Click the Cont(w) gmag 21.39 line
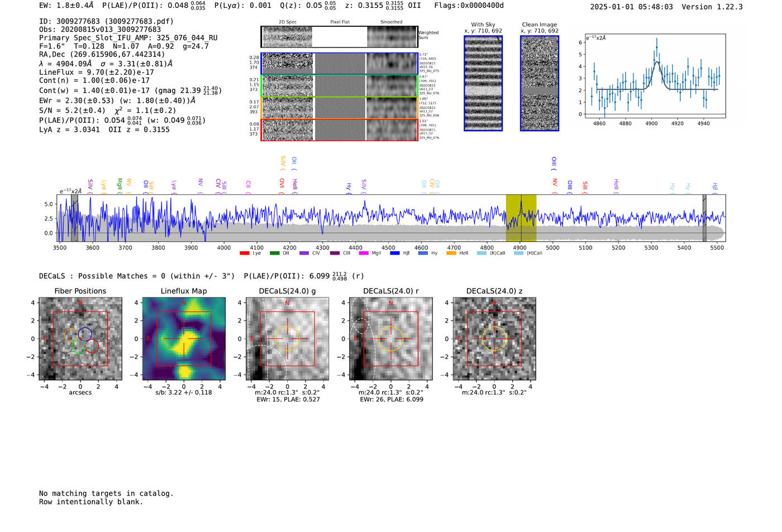Image resolution: width=782 pixels, height=532 pixels. click(x=130, y=90)
